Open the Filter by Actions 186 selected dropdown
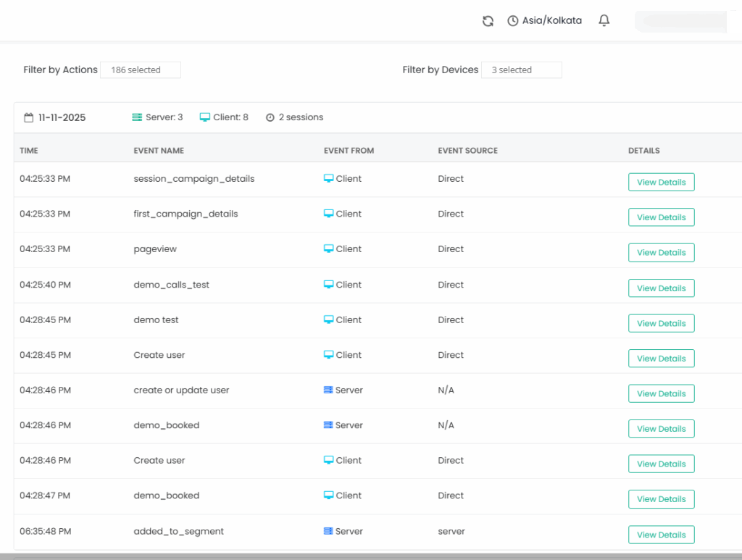 click(x=141, y=70)
